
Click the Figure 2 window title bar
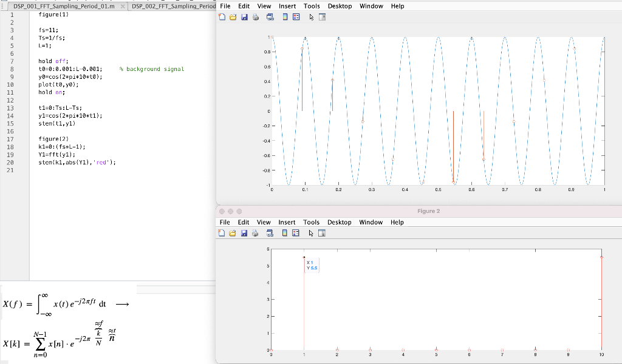[x=419, y=211]
